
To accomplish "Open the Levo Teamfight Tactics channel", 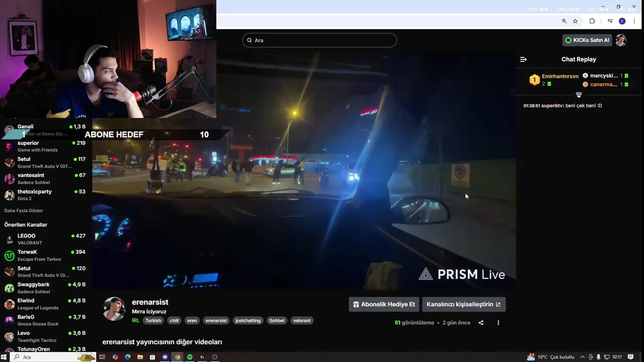I will click(x=45, y=336).
